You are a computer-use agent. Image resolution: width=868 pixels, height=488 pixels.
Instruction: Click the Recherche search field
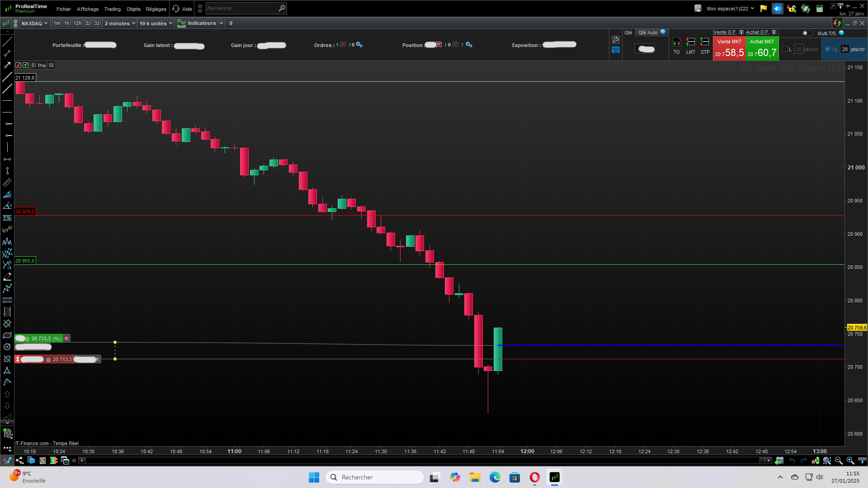click(242, 8)
